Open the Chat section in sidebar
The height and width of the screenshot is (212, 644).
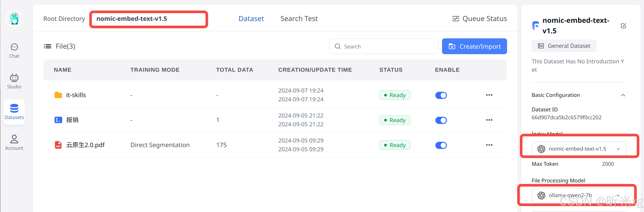tap(14, 51)
